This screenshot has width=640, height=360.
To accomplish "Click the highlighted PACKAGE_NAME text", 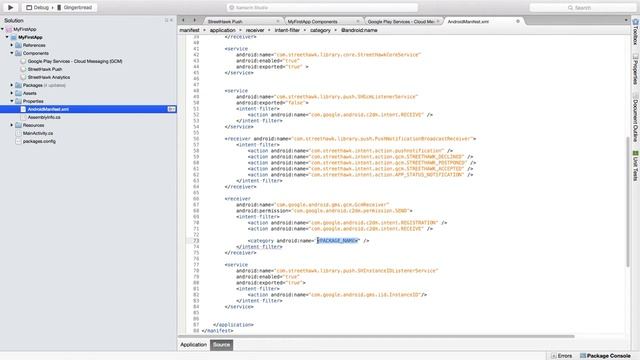I will coord(338,241).
